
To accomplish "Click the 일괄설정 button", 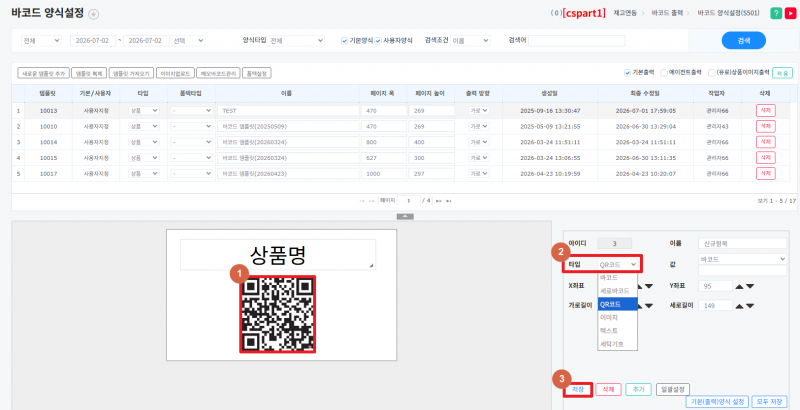I will click(672, 390).
